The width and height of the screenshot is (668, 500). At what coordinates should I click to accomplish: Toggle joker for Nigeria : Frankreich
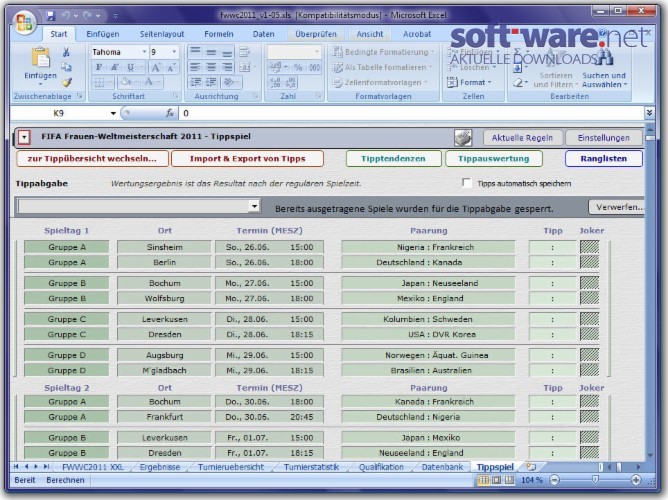(590, 247)
